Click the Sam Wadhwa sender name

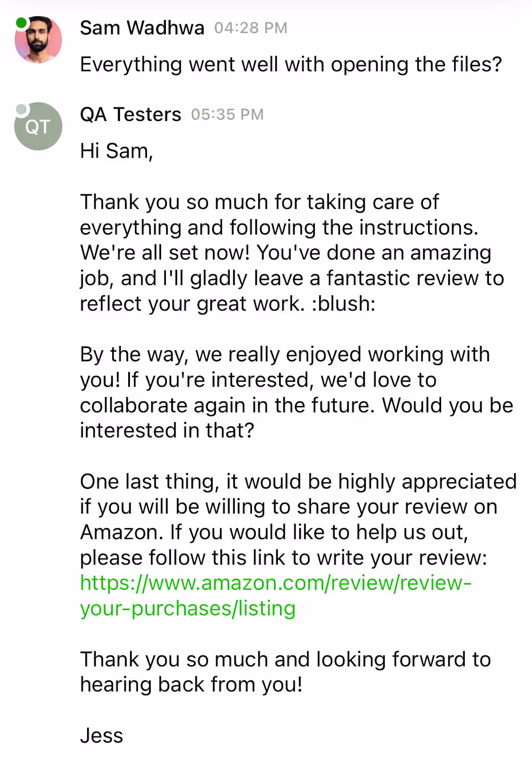click(x=142, y=28)
